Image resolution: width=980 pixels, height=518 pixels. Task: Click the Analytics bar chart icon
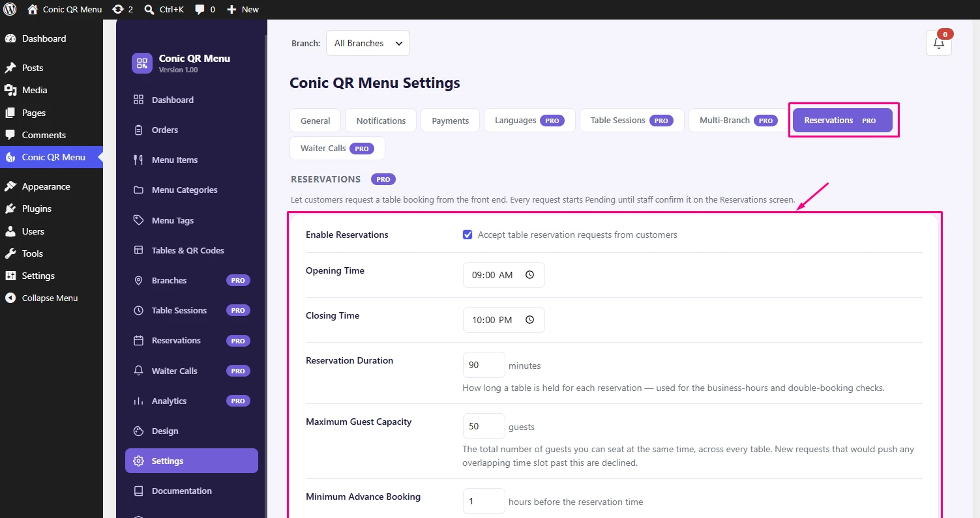coord(138,401)
